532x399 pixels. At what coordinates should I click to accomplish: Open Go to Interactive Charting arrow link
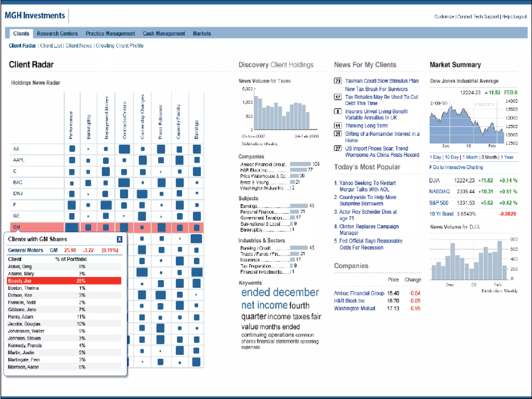(456, 167)
